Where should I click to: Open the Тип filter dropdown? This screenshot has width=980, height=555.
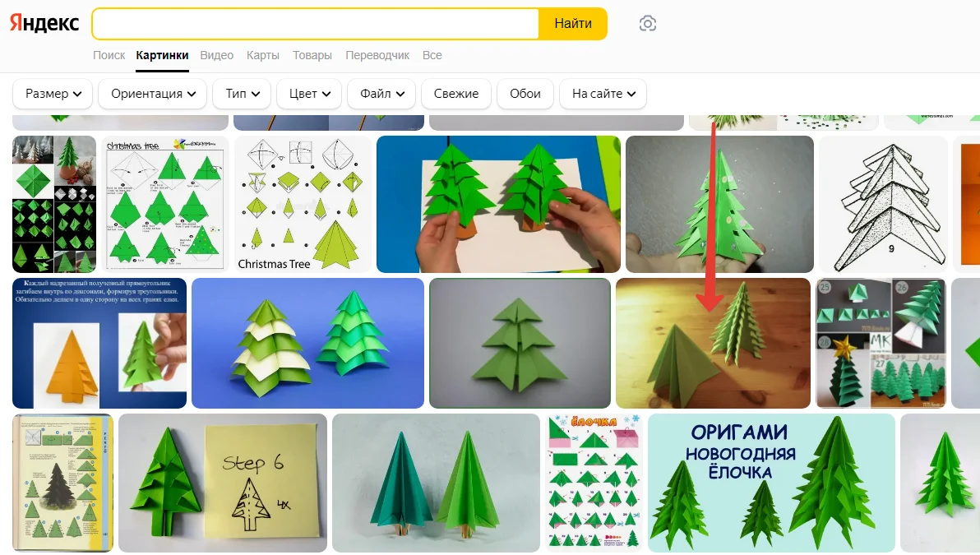[x=242, y=94]
